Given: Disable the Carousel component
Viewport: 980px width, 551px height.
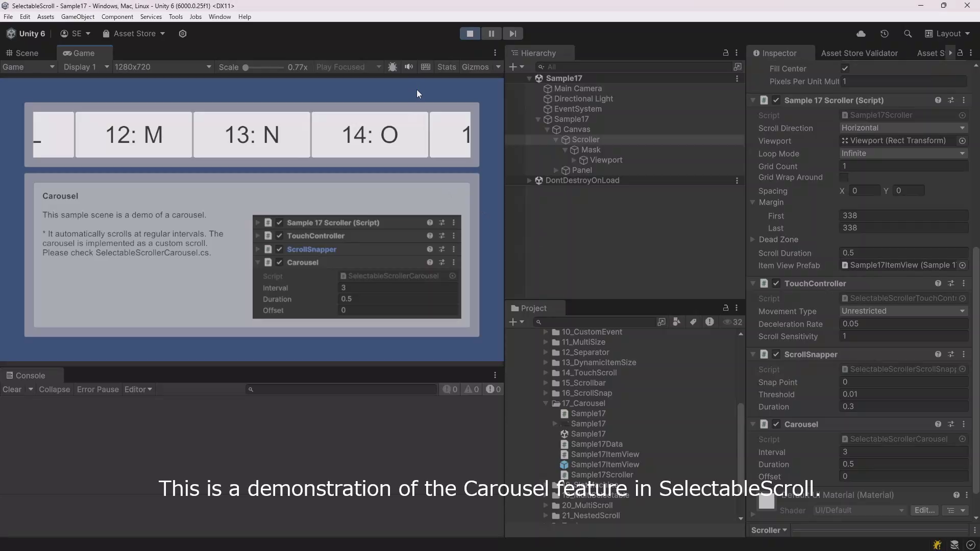Looking at the screenshot, I should pyautogui.click(x=776, y=424).
